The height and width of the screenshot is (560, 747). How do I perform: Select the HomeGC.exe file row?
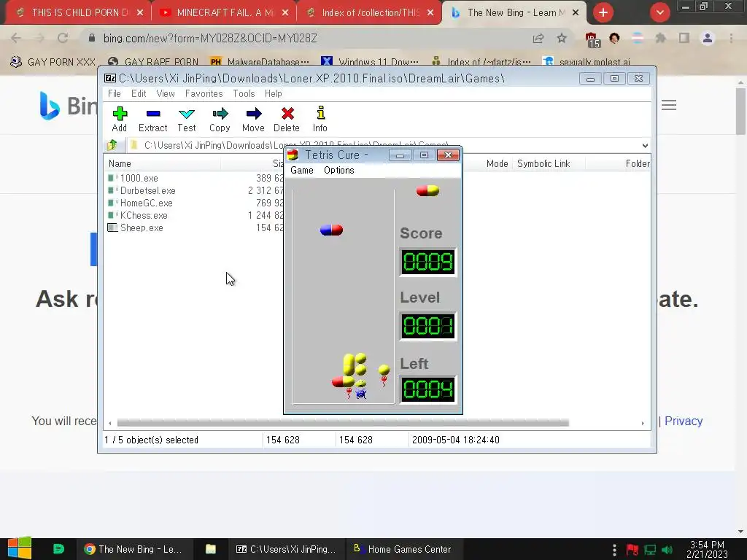point(194,203)
